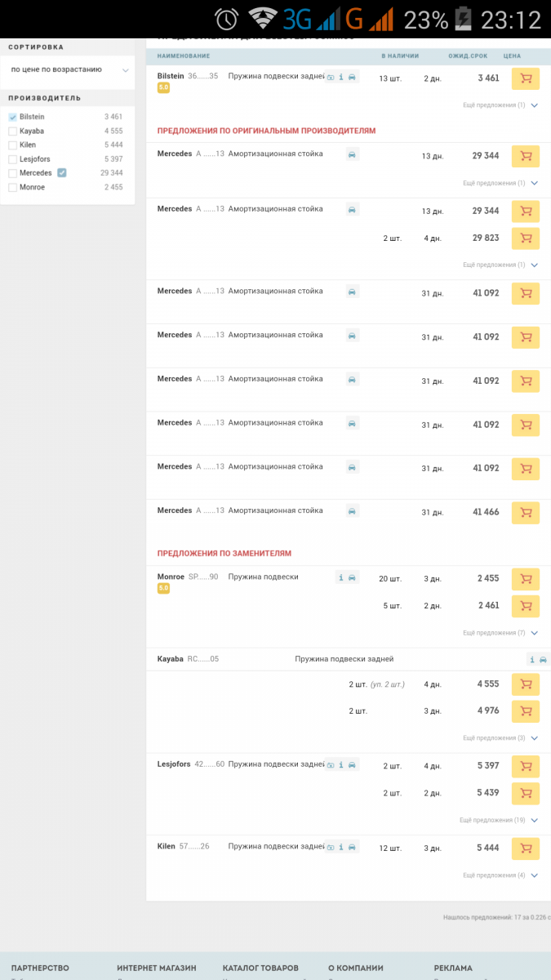Expand 7 more offers under Monroe

(500, 633)
